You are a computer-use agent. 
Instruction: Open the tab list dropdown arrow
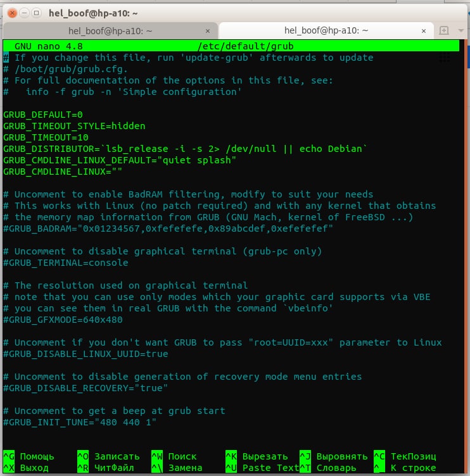(460, 30)
